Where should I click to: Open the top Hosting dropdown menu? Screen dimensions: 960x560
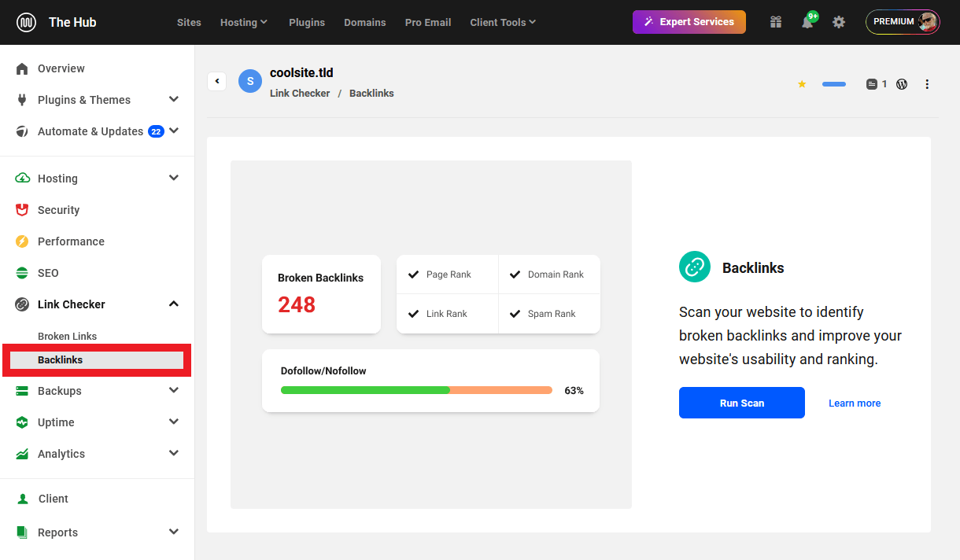244,22
